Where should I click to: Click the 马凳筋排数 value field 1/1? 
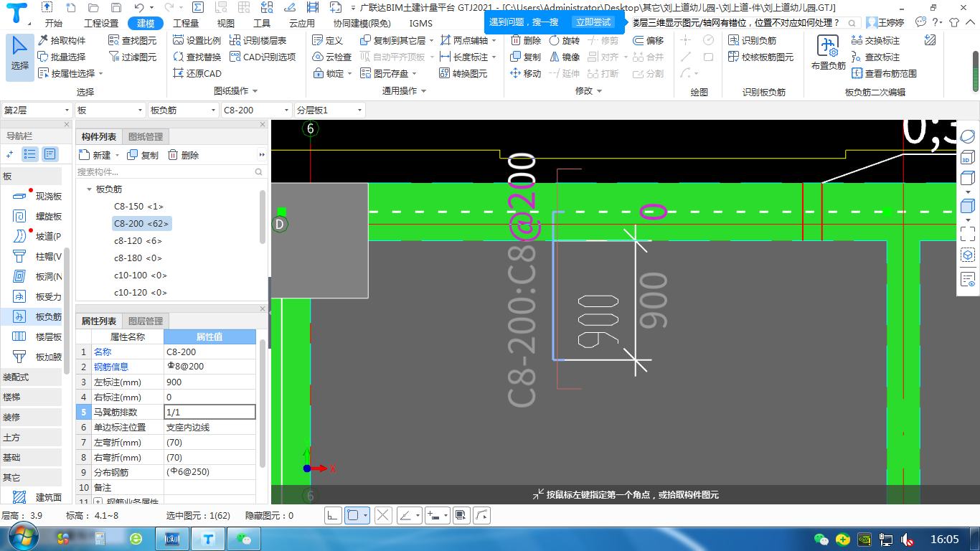209,412
